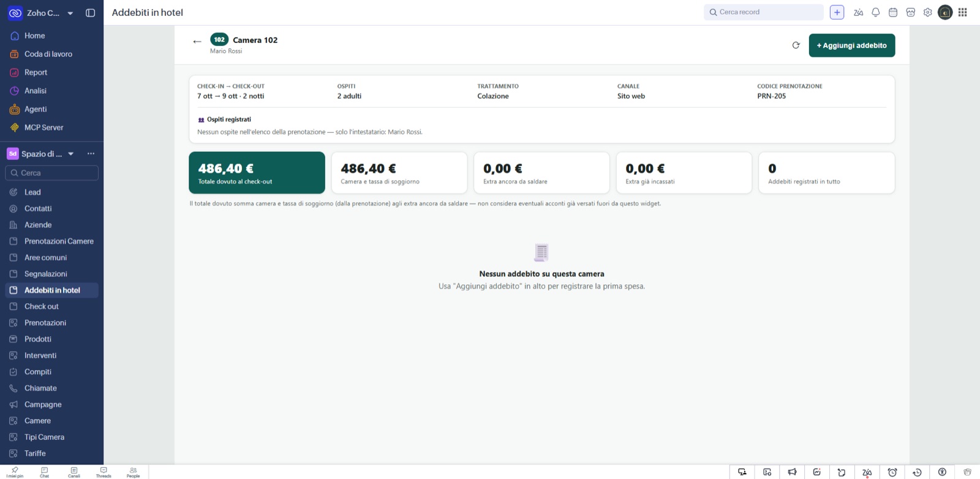Open Chat in the bottom bar
This screenshot has width=980, height=479.
44,472
